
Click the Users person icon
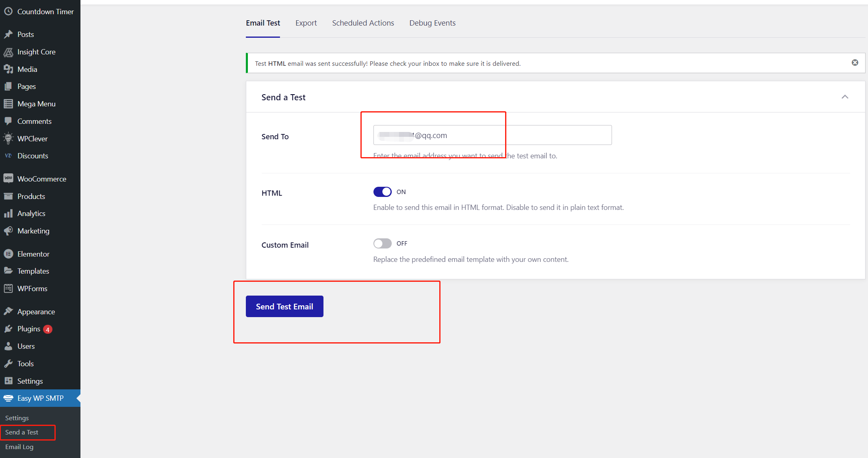coord(8,346)
